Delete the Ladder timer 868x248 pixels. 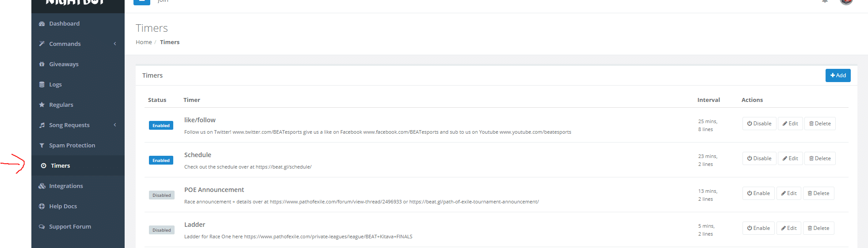(819, 228)
